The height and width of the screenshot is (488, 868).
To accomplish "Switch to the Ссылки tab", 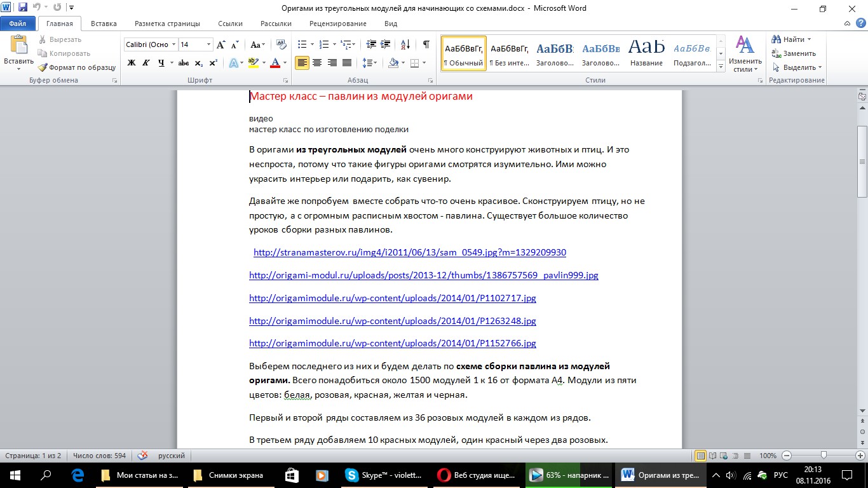I will (230, 24).
